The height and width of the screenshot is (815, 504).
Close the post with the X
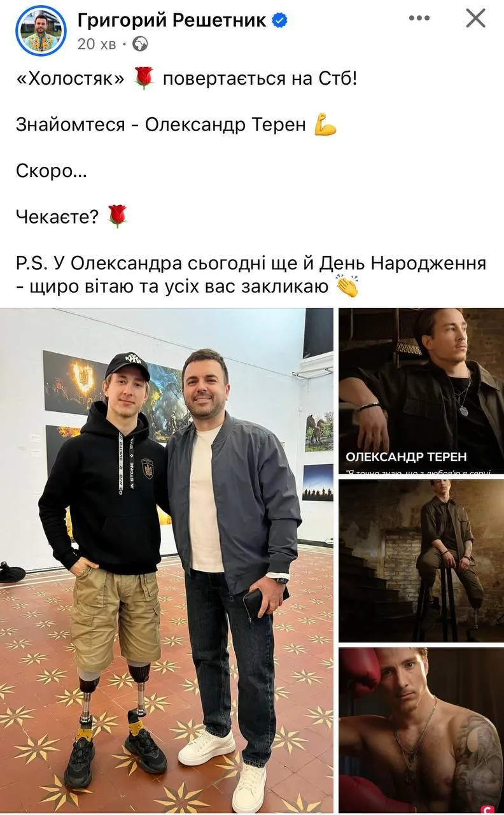[x=475, y=18]
